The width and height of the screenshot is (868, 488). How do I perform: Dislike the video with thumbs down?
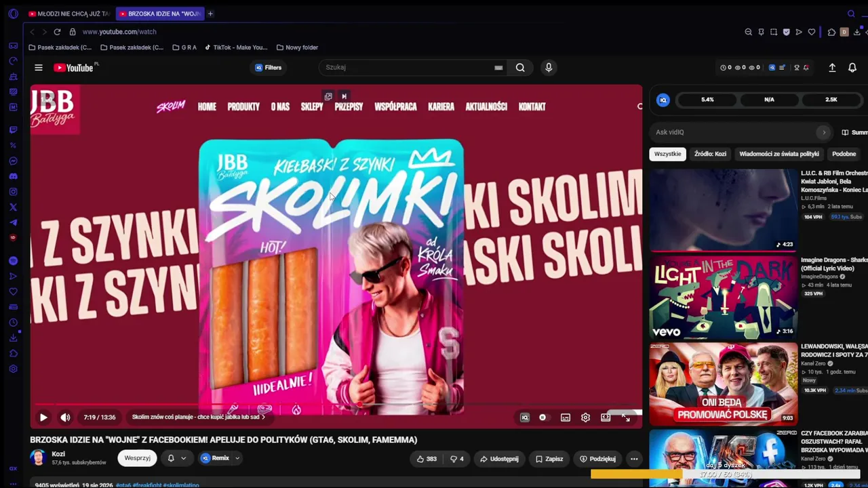coord(457,459)
